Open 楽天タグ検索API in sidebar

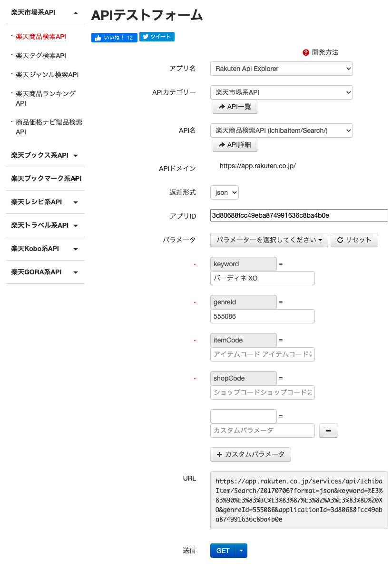pyautogui.click(x=41, y=56)
